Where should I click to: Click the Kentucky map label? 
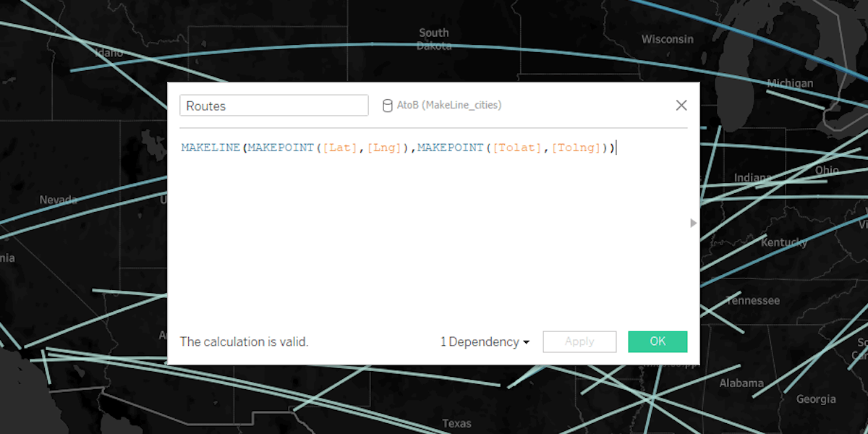pos(784,242)
